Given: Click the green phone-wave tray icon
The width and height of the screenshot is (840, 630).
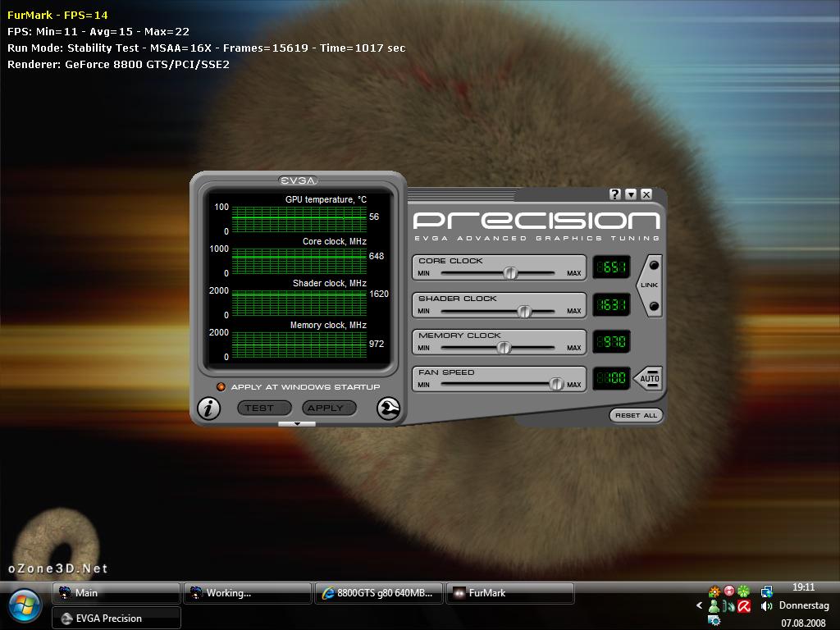Looking at the screenshot, I should pos(729,606).
